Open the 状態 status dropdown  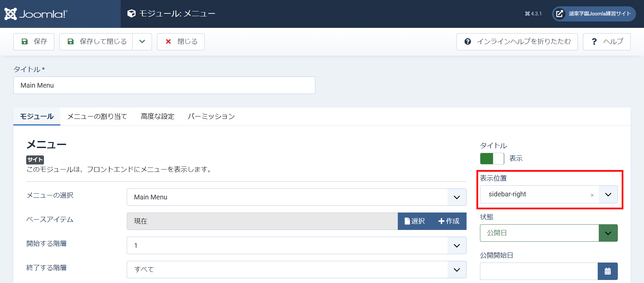[608, 233]
